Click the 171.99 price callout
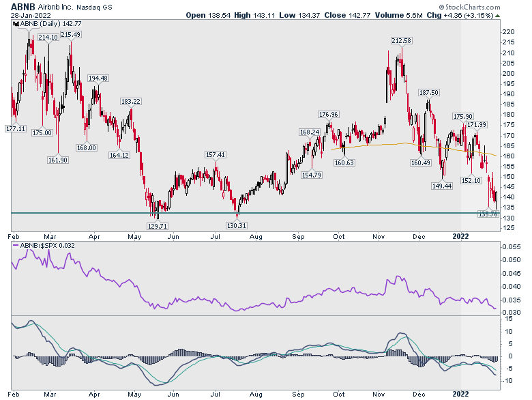Screen dimensions: 532x400 (x=477, y=125)
